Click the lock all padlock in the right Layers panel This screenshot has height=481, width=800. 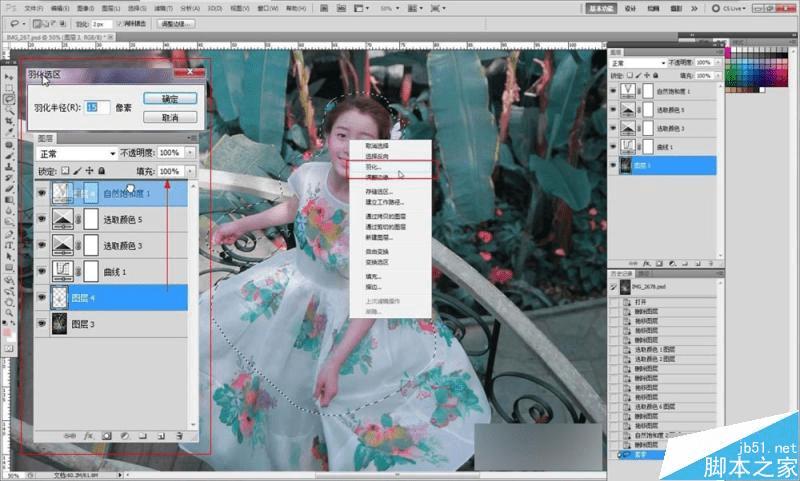tap(656, 75)
